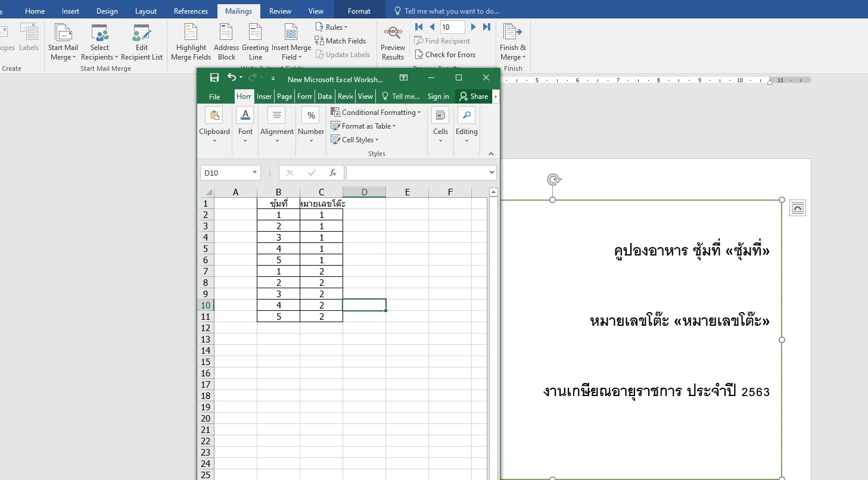This screenshot has width=868, height=480.
Task: Go to next mail merge record
Action: pyautogui.click(x=474, y=27)
